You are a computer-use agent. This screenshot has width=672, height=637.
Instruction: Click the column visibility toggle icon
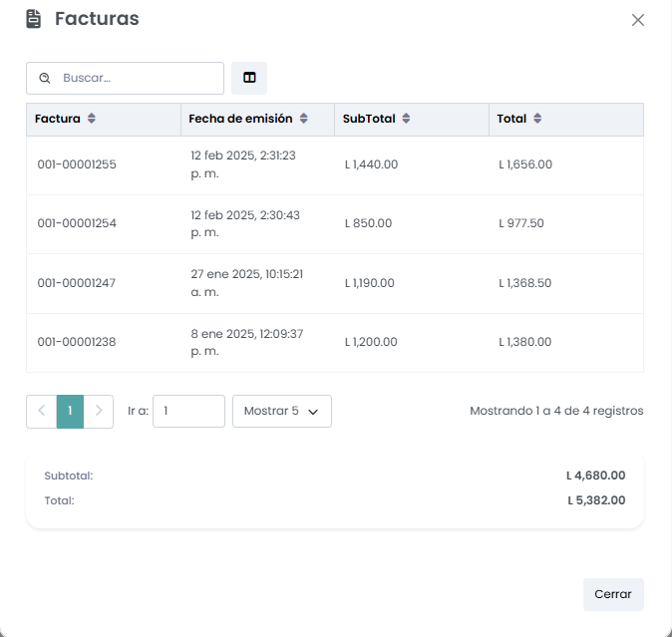[249, 78]
